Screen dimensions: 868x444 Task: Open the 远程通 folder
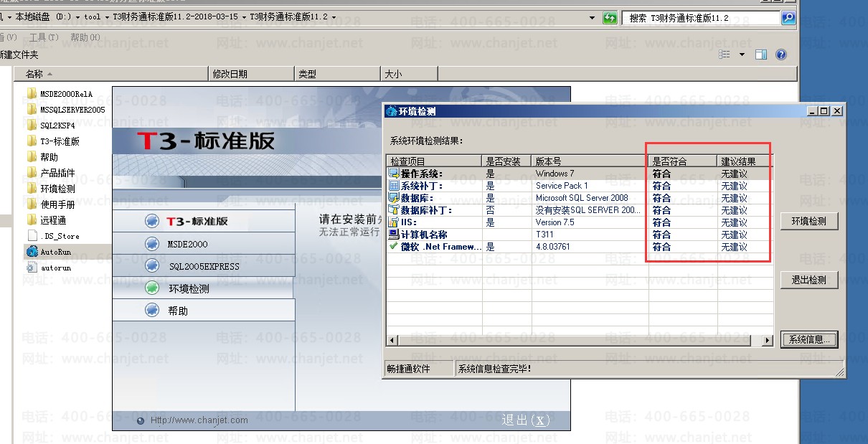(x=47, y=220)
